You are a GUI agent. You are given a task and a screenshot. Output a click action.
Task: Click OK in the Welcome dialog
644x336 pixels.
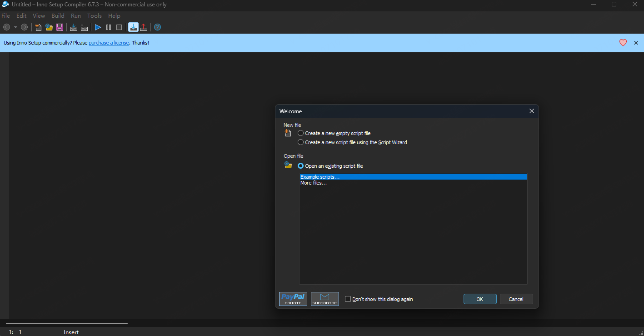click(x=480, y=299)
